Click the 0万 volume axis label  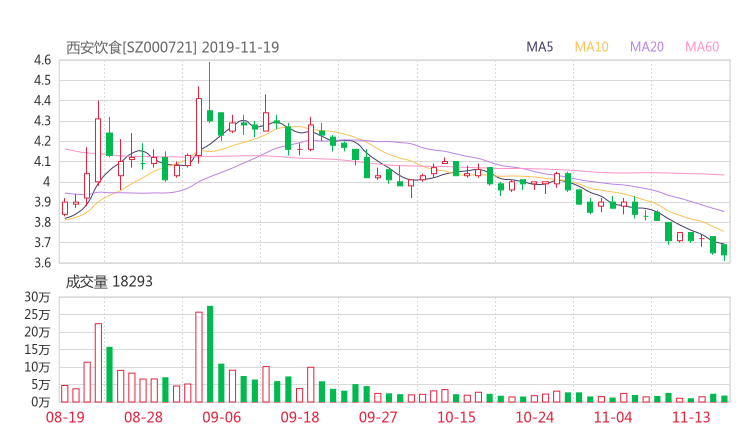(x=41, y=402)
